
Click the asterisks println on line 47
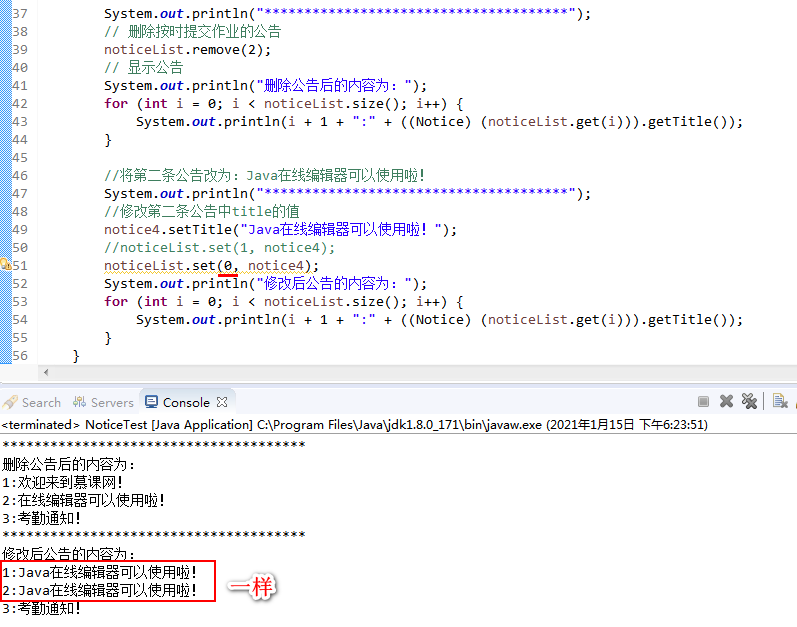click(348, 193)
